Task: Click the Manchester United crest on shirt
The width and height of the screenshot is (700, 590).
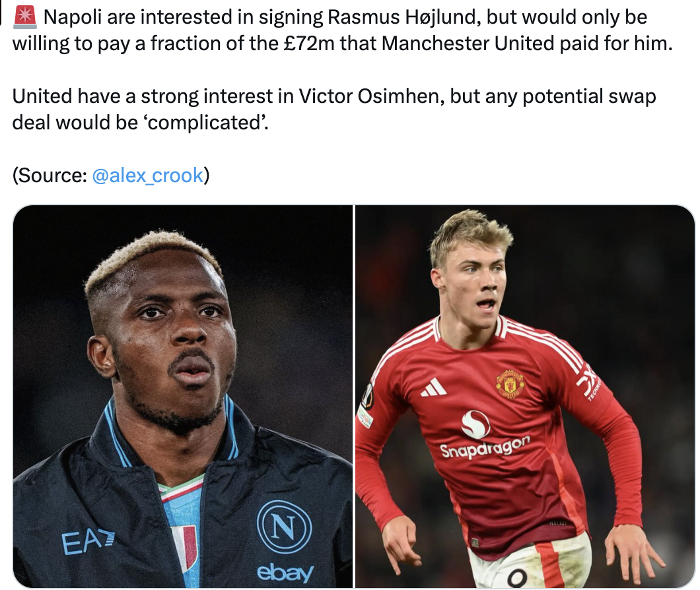Action: [510, 385]
